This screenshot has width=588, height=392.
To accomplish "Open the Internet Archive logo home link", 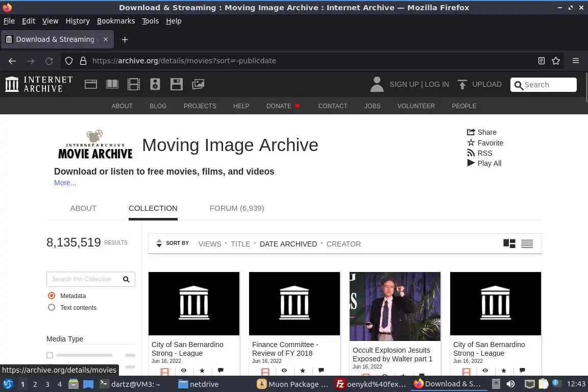I will [x=39, y=84].
